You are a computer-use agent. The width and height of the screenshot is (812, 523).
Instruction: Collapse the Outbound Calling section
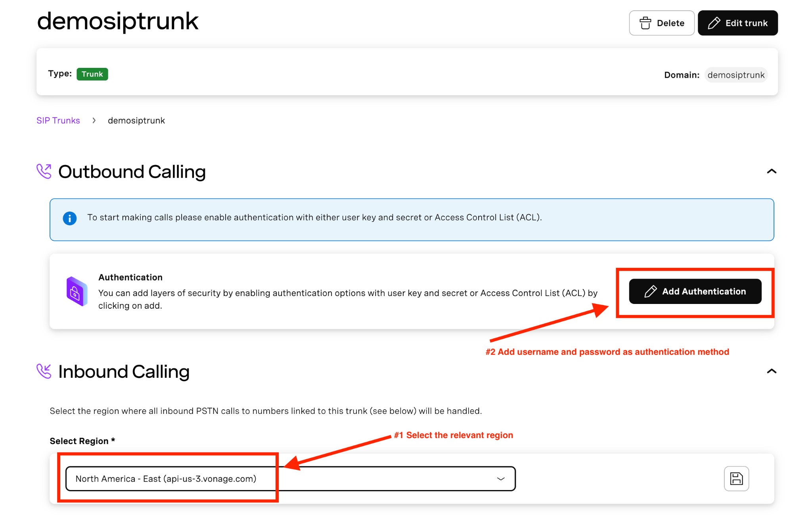tap(771, 171)
